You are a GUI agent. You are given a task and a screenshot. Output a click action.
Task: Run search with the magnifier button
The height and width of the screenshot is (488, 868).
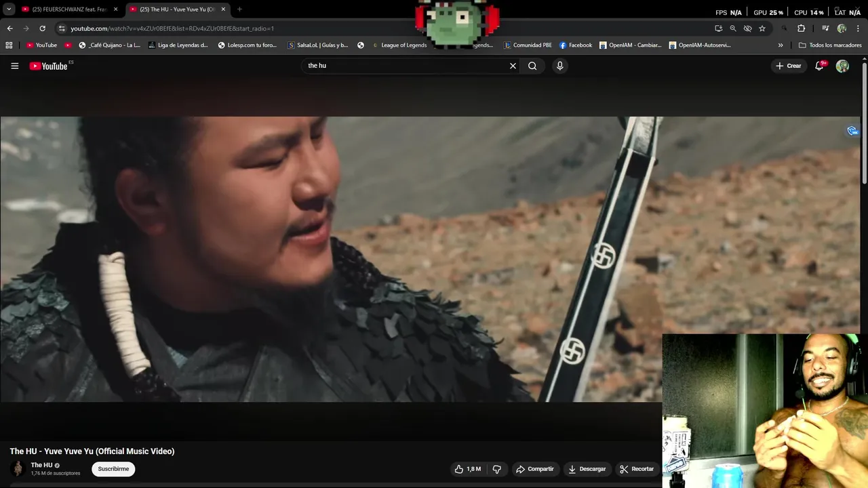pos(532,66)
